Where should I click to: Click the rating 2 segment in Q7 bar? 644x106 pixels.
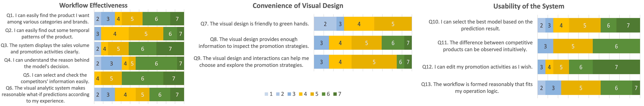(325, 24)
